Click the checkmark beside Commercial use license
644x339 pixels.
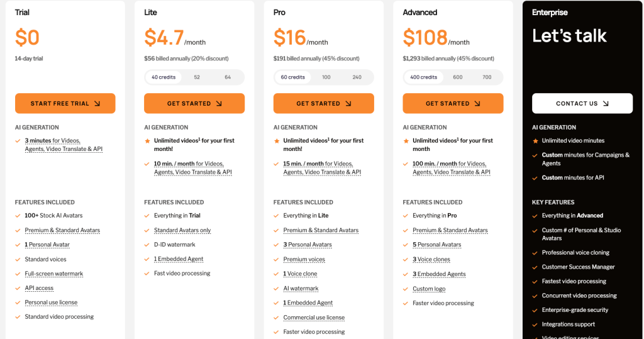click(276, 318)
